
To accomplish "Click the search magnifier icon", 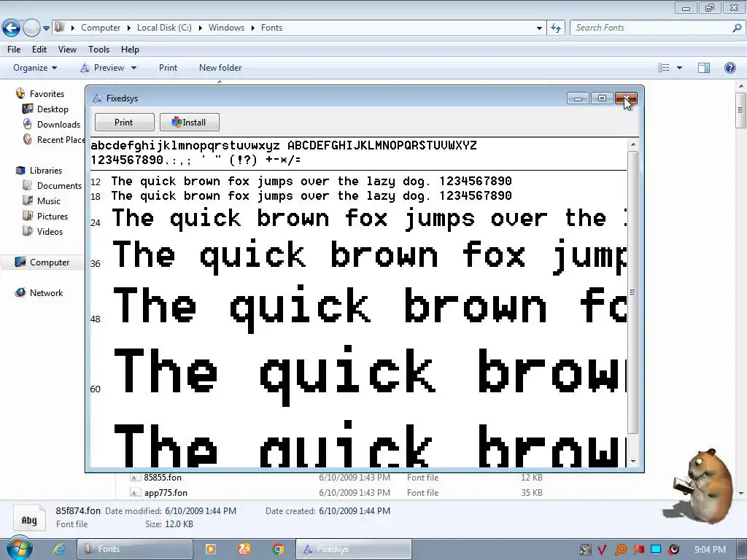I will pyautogui.click(x=737, y=28).
